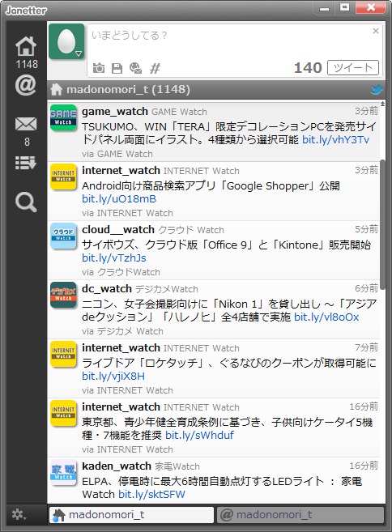Click the ツイート button
The height and width of the screenshot is (532, 392).
[353, 68]
